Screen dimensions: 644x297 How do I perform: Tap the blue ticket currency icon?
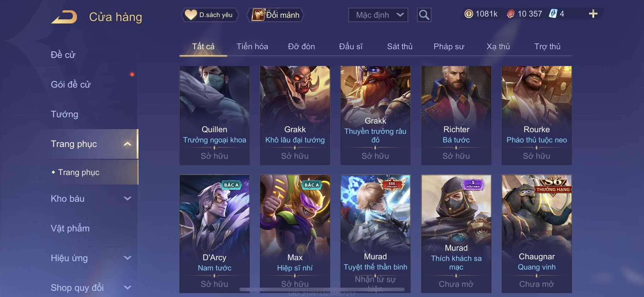553,14
